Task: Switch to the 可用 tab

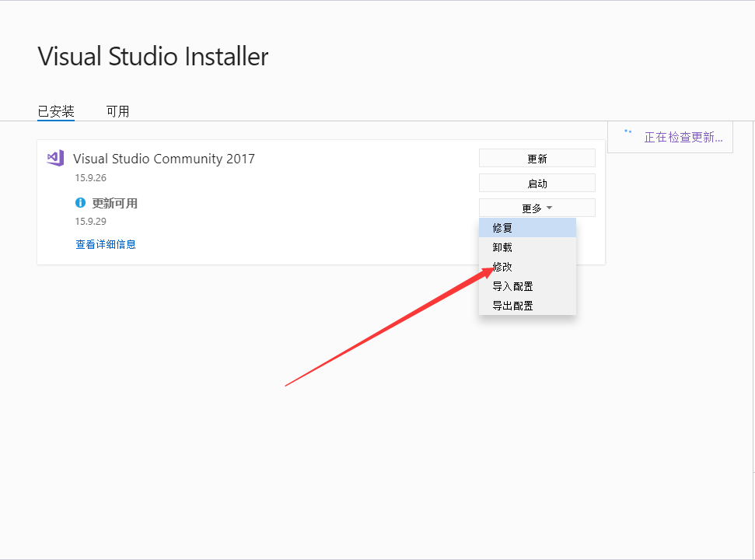Action: (118, 112)
